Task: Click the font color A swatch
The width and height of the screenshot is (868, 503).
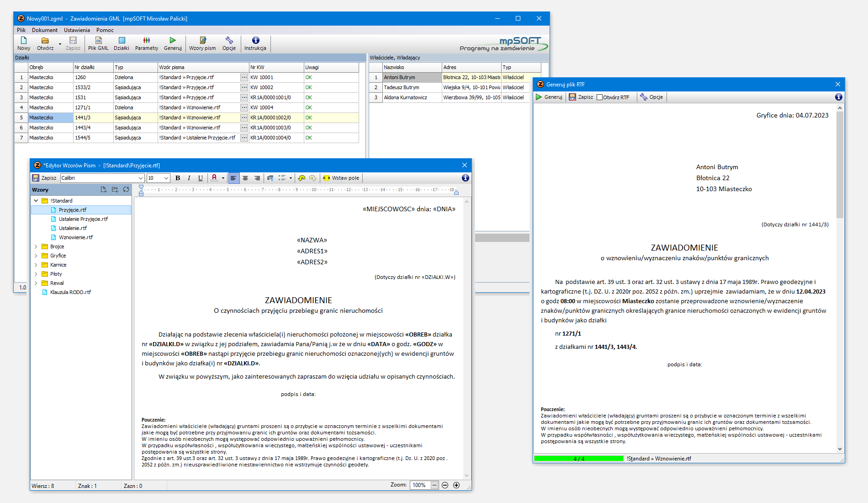Action: click(x=214, y=178)
